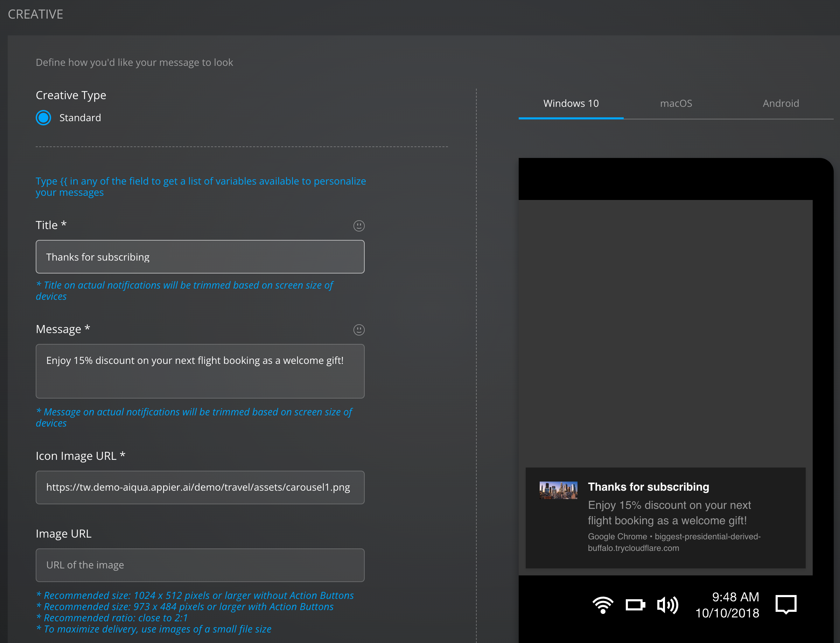Switch to the macOS preview tab

(675, 103)
